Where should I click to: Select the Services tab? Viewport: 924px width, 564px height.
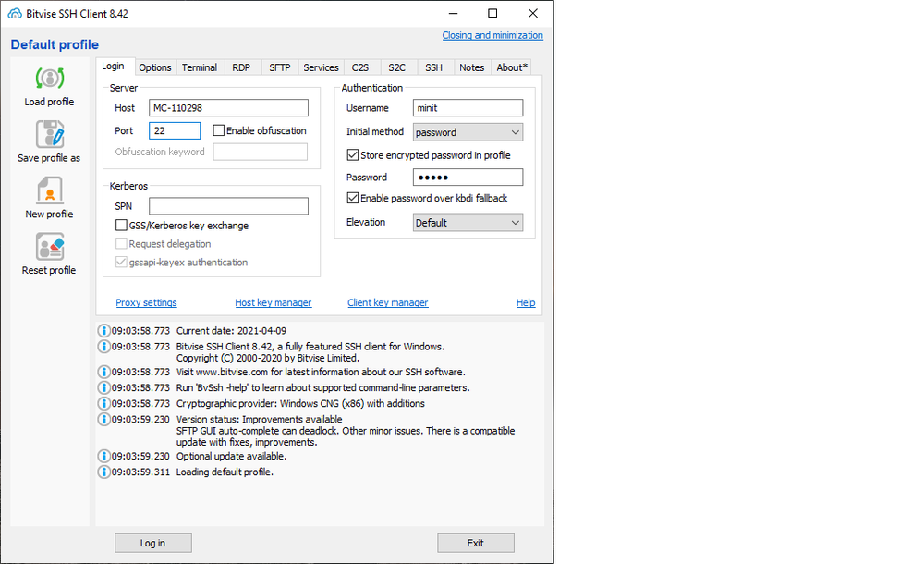click(x=321, y=67)
